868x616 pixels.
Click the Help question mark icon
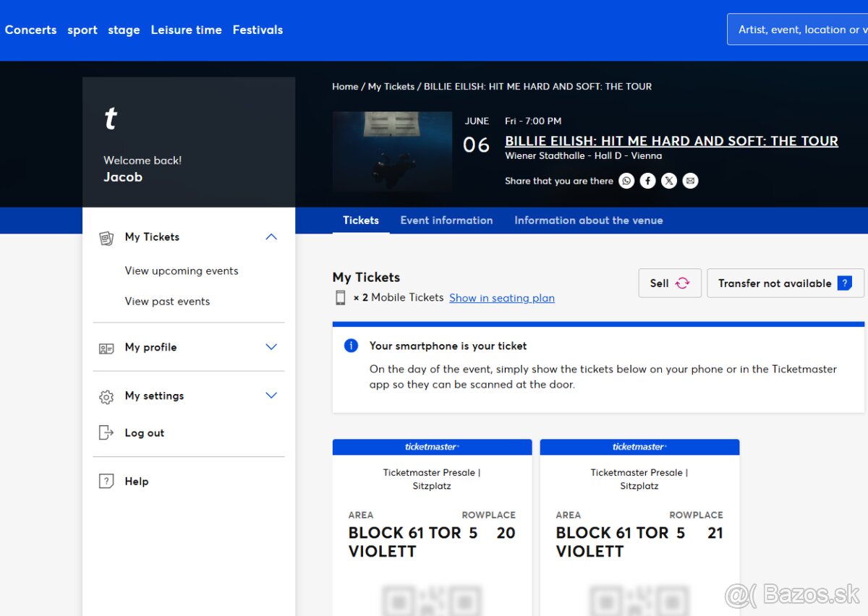[106, 482]
